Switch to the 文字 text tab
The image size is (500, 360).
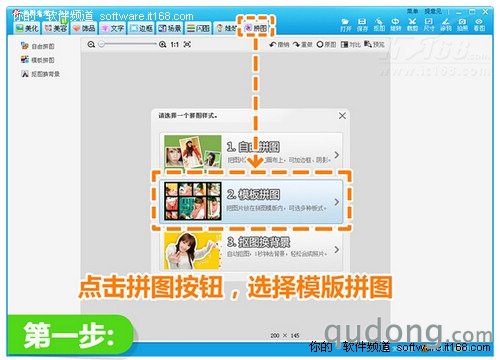113,28
